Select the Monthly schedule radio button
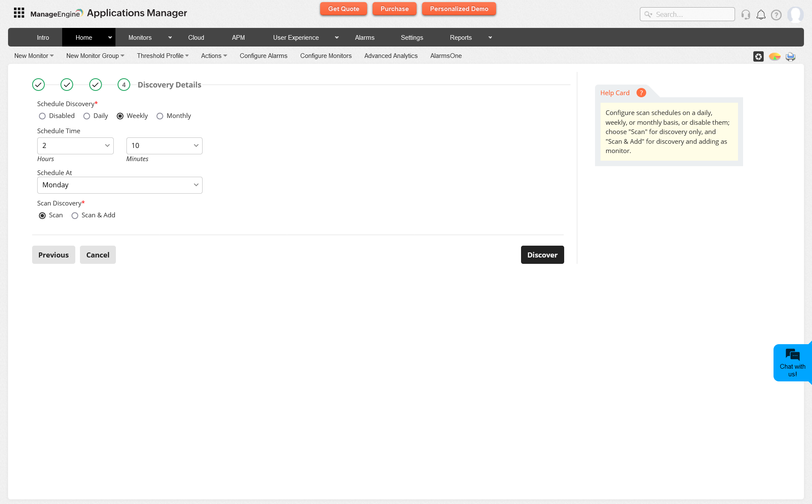Viewport: 812px width, 504px height. 160,116
